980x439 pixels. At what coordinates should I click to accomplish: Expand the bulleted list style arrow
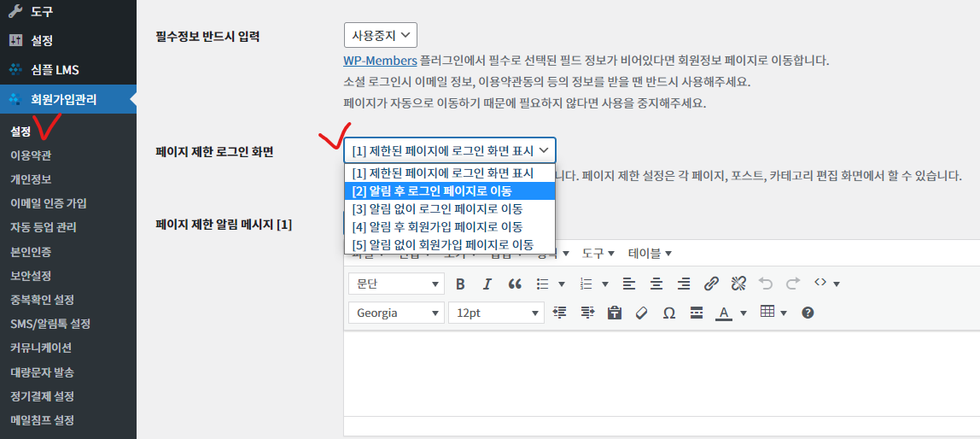point(561,284)
